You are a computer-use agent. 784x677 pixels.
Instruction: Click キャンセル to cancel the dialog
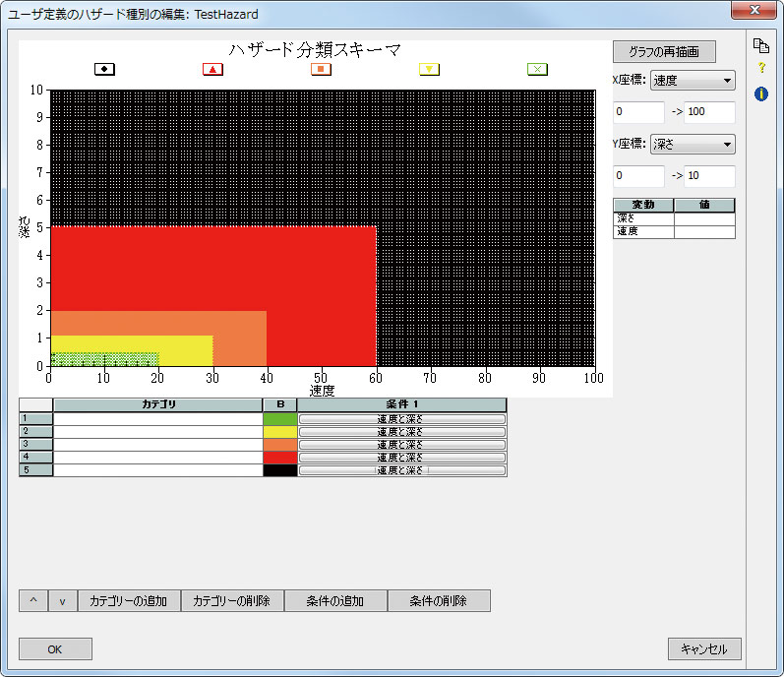[x=704, y=649]
